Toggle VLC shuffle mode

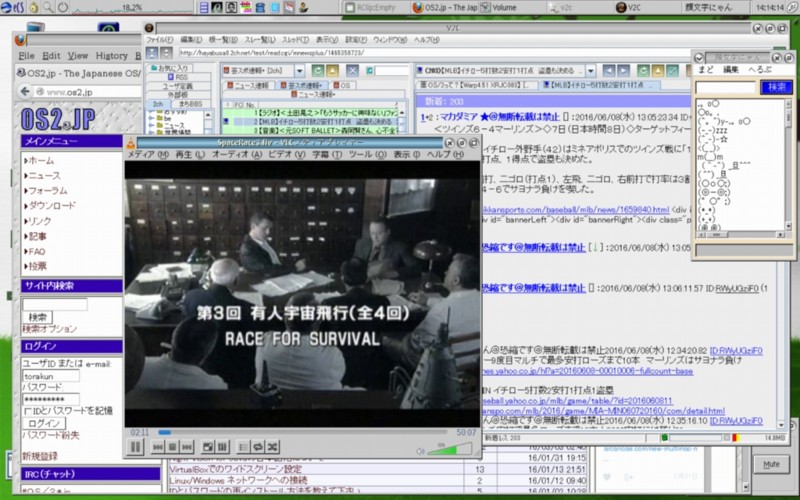tap(272, 447)
